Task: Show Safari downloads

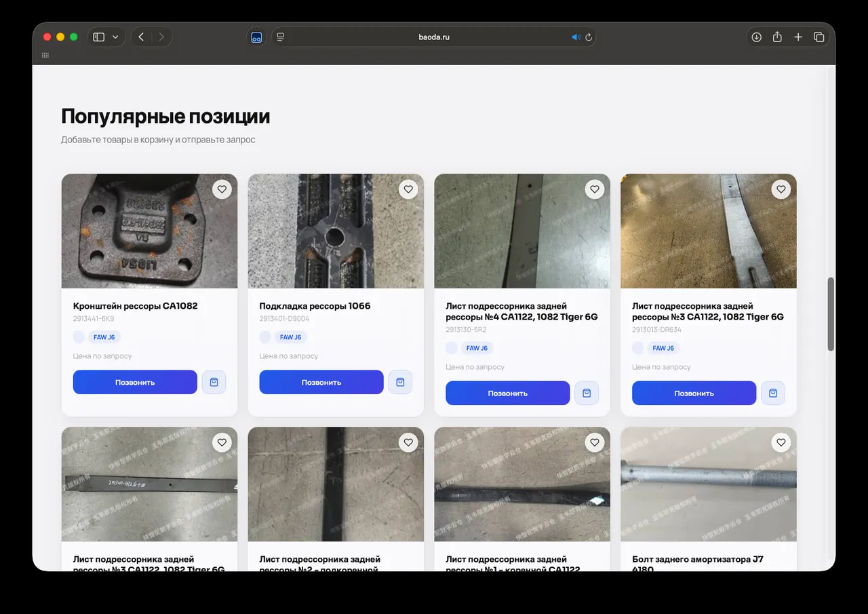Action: click(x=757, y=37)
